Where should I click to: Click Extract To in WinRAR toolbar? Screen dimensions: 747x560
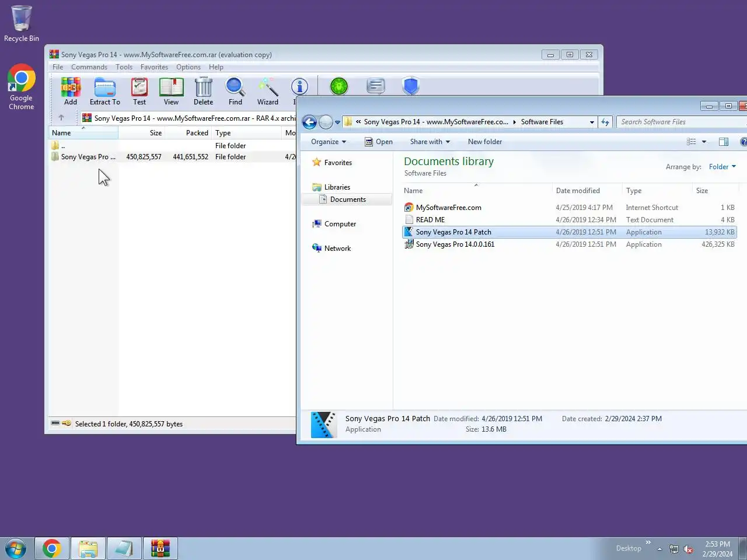click(x=105, y=92)
